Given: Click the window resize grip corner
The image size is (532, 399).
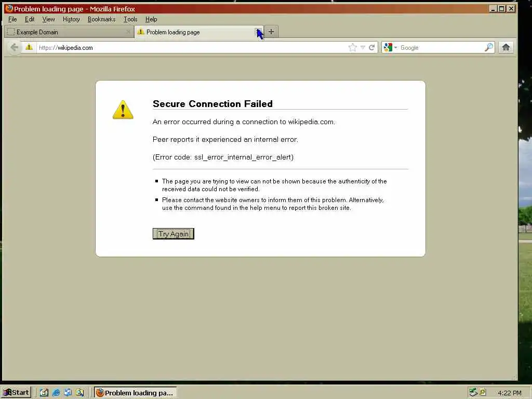Looking at the screenshot, I should pyautogui.click(x=514, y=377).
